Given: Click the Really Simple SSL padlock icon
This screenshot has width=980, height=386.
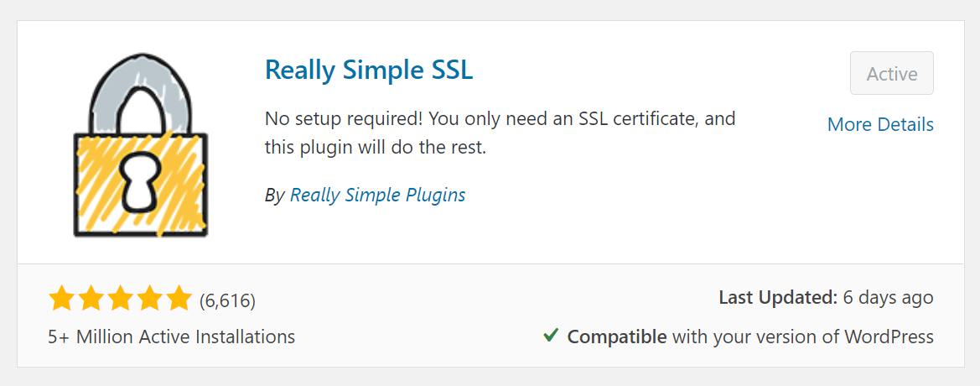Looking at the screenshot, I should [141, 144].
